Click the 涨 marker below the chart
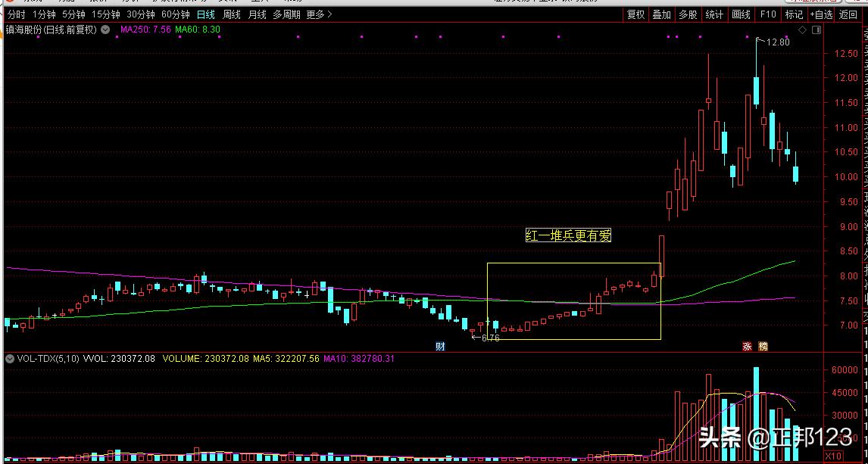This screenshot has width=868, height=464. [x=748, y=347]
